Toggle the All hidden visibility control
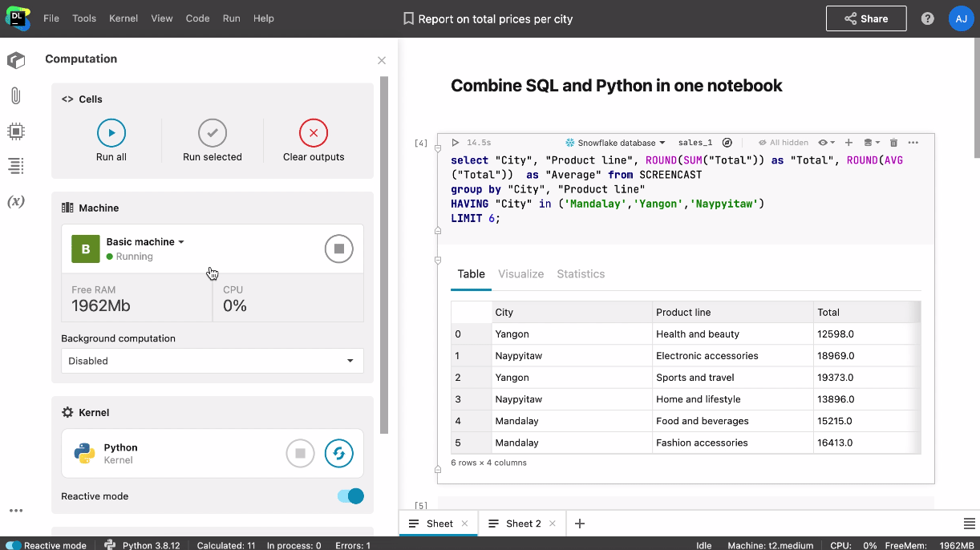 [x=784, y=143]
